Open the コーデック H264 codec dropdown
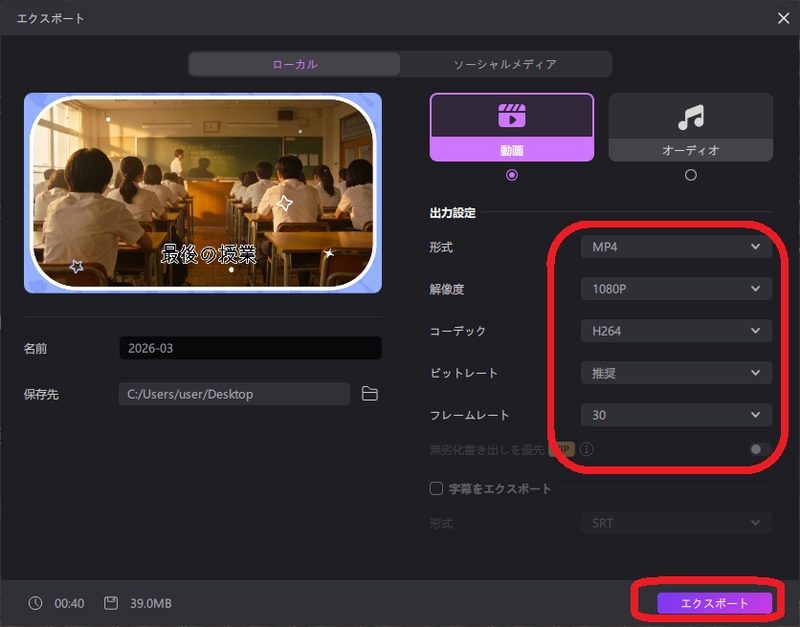Image resolution: width=800 pixels, height=627 pixels. pos(676,330)
